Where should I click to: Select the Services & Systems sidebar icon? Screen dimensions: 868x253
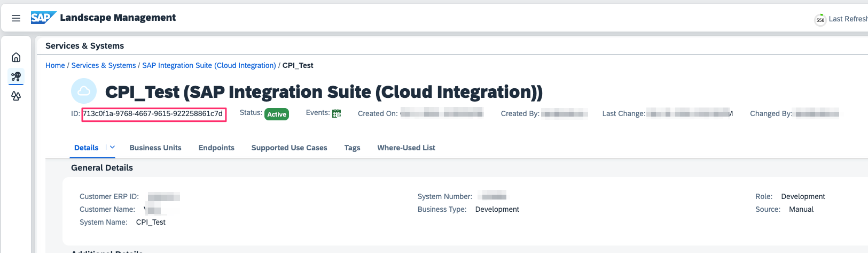tap(16, 76)
